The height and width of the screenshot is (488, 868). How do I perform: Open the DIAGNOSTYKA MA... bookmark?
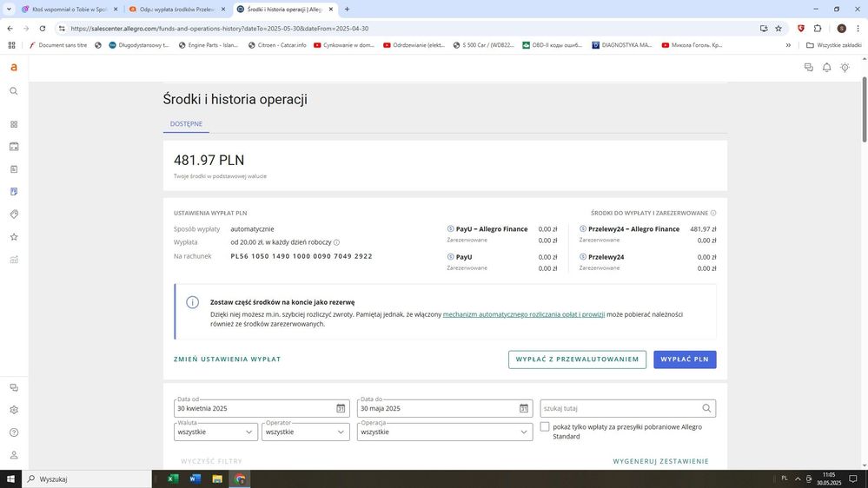coord(621,45)
